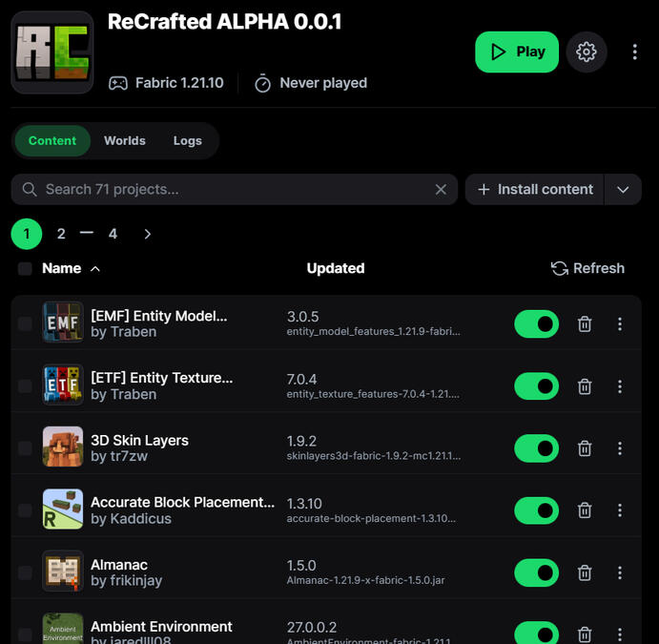Open more options for Ambient Environment

tap(620, 634)
